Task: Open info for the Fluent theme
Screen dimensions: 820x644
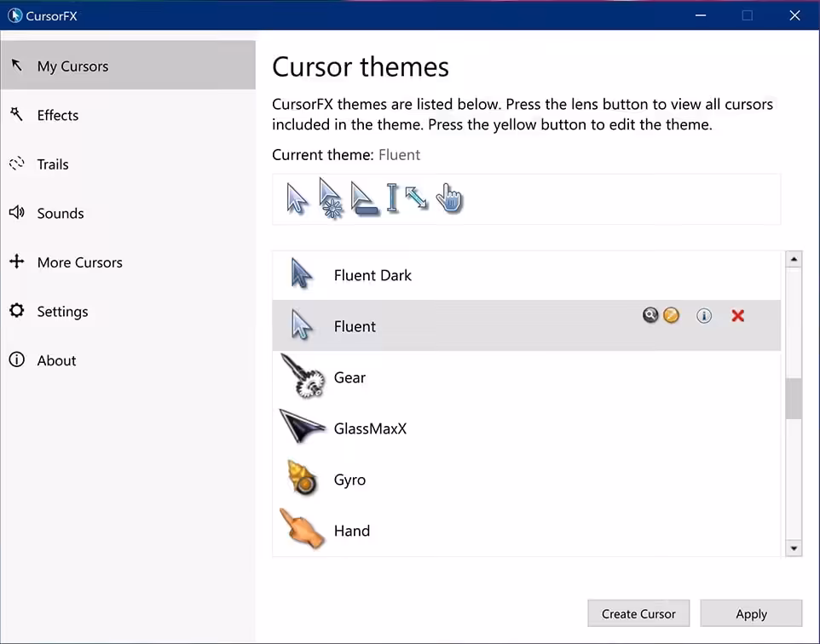Action: tap(704, 316)
